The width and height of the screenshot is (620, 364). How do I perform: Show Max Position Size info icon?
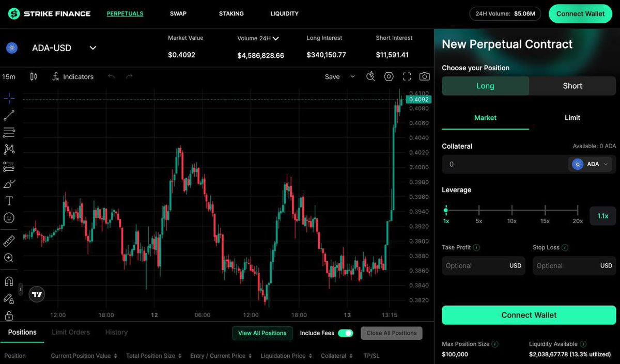[x=495, y=344]
